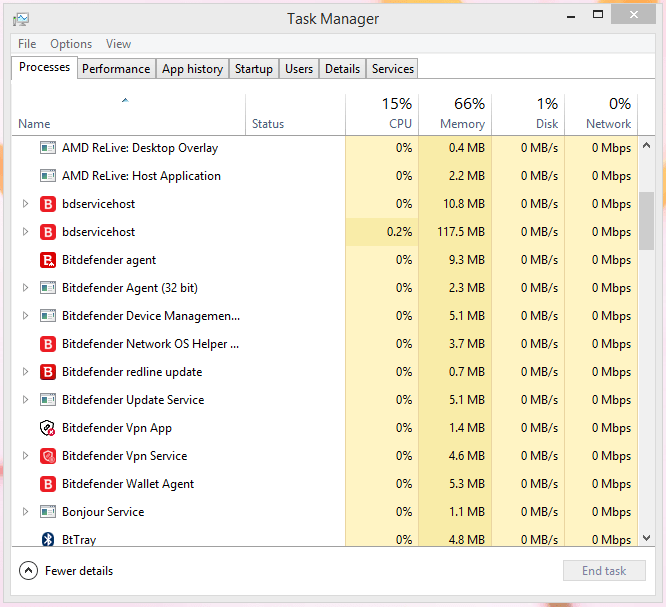Open the Options menu
Screen dimensions: 666x607
click(71, 44)
